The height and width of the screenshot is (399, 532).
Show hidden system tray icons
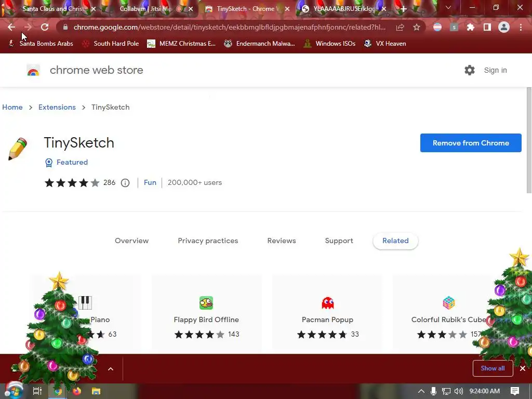pos(421,391)
